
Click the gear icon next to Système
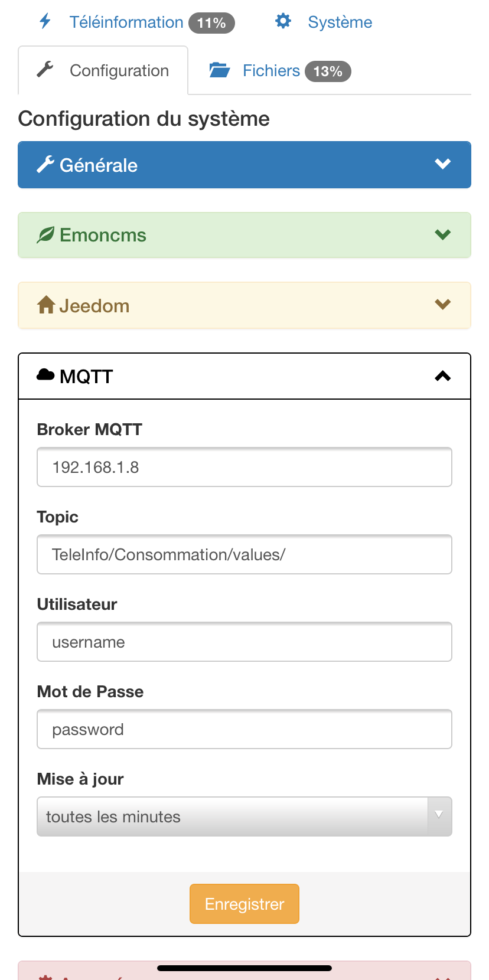point(283,21)
